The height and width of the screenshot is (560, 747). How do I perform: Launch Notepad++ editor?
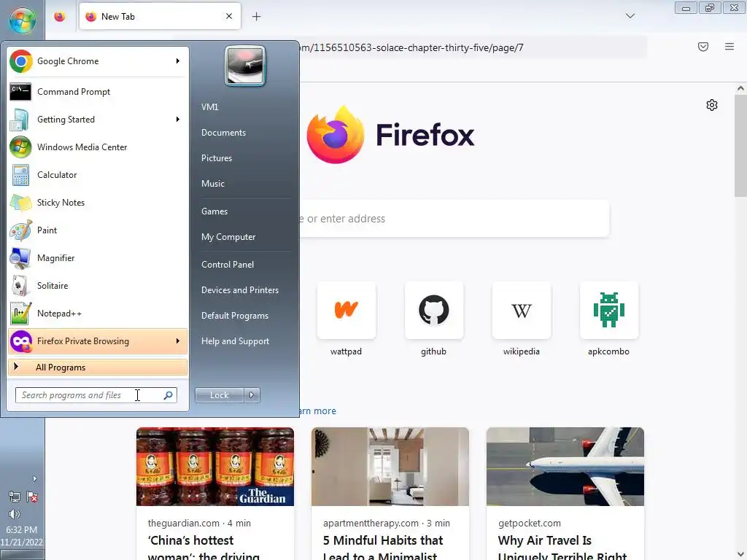click(97, 314)
